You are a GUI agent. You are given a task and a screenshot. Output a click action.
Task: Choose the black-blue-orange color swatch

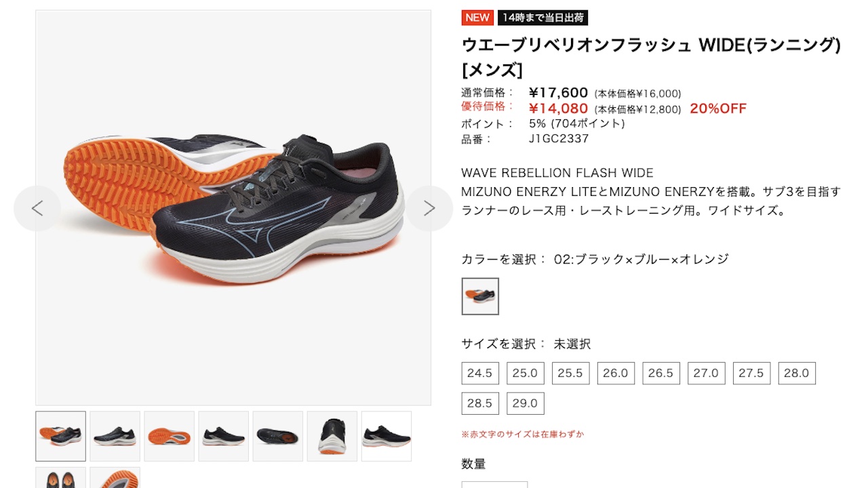coord(480,296)
